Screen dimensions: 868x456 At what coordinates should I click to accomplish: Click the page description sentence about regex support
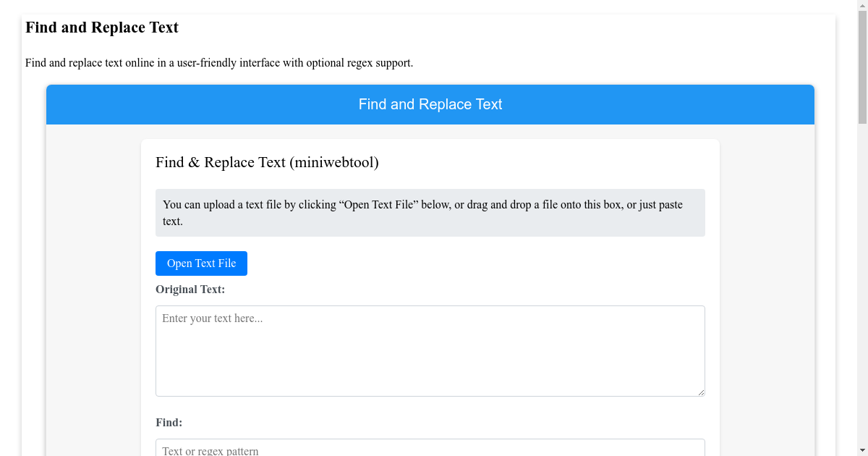click(x=218, y=63)
